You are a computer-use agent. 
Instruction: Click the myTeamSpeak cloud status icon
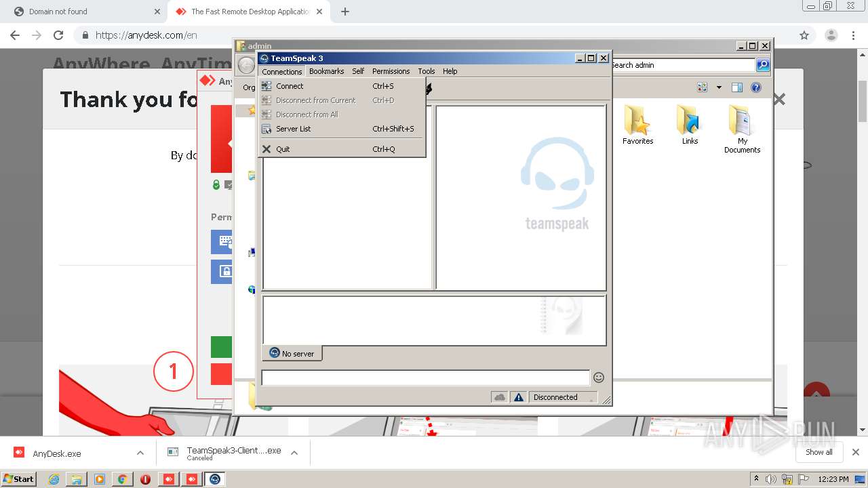(500, 397)
